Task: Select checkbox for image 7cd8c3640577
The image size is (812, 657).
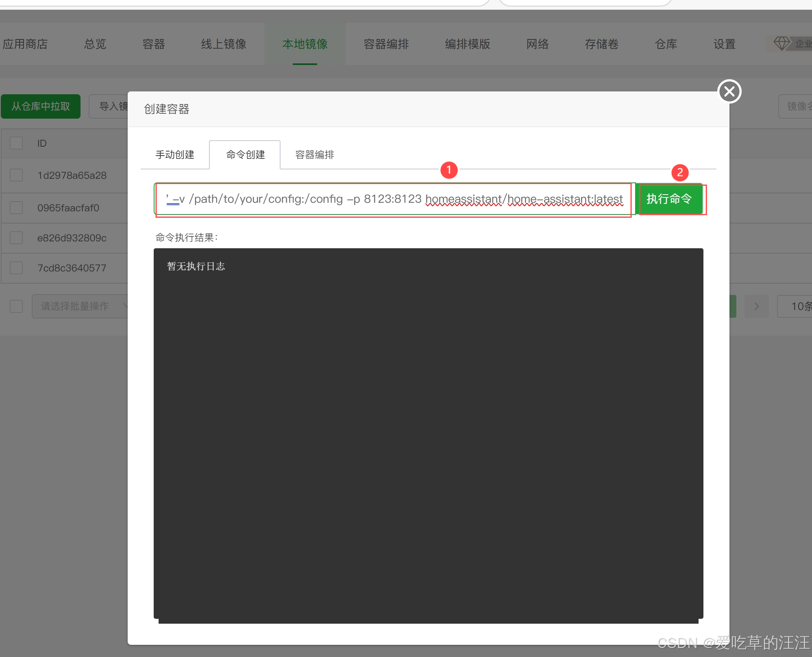Action: pos(16,268)
